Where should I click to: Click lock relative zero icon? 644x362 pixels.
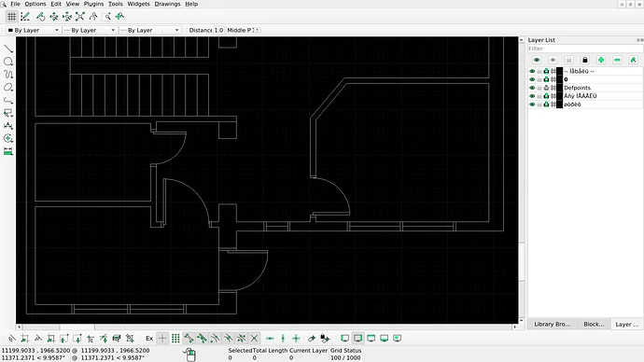click(x=325, y=339)
